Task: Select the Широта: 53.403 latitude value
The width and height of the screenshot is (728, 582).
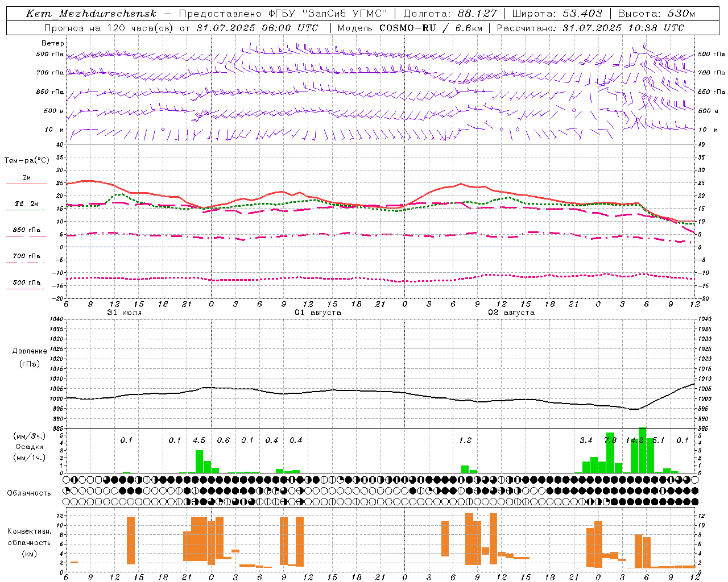Action: click(557, 14)
